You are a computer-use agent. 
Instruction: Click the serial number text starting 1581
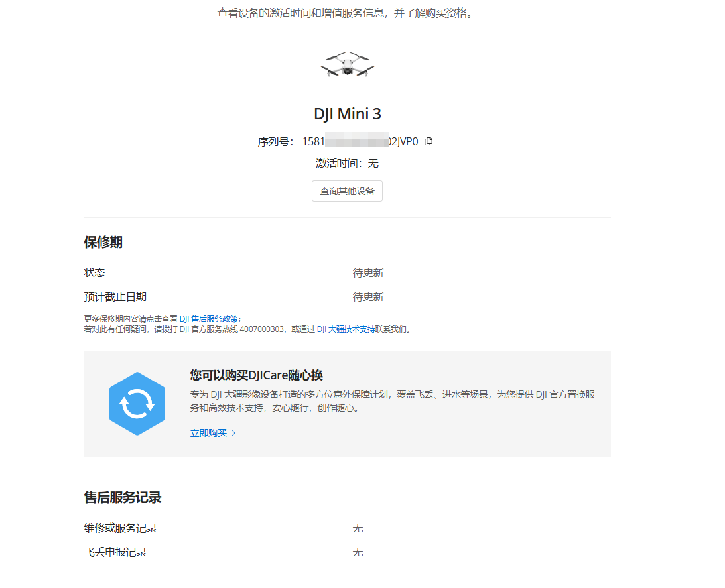point(360,141)
